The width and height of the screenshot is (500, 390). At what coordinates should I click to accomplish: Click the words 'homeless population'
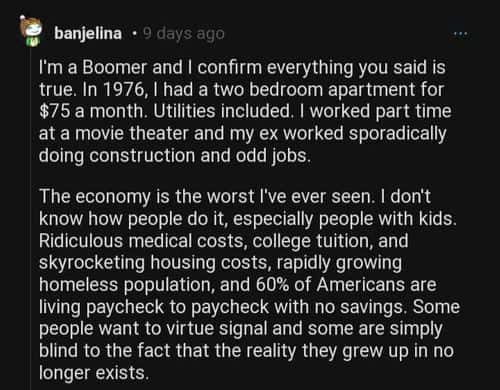126,285
